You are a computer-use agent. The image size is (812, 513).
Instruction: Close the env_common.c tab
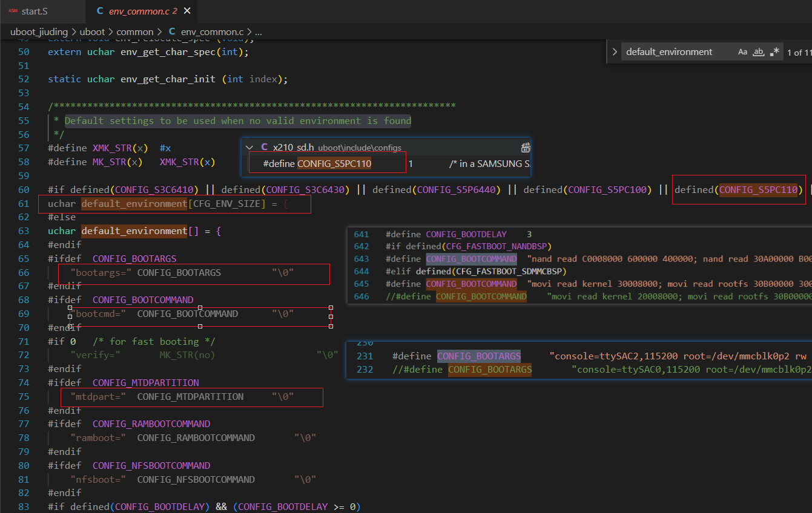point(188,11)
